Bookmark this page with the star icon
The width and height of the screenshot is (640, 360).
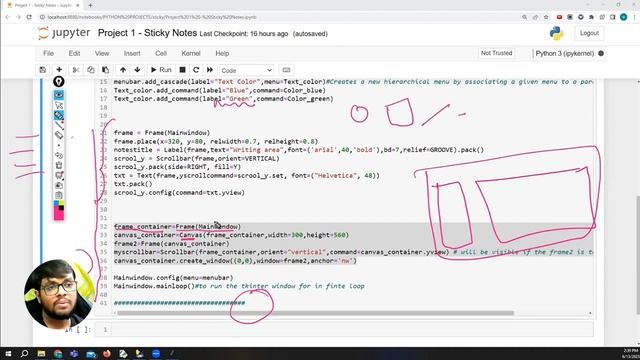546,17
